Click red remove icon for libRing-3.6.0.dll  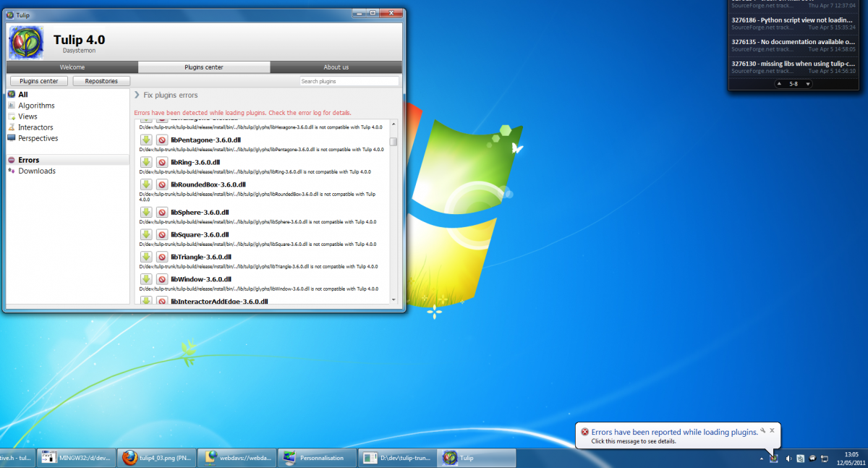coord(162,162)
